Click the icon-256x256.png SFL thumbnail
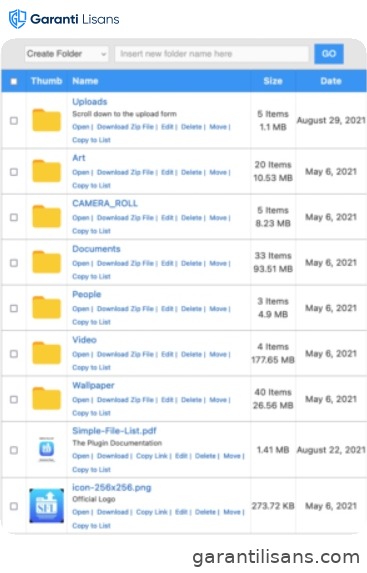367x573 pixels. click(46, 506)
